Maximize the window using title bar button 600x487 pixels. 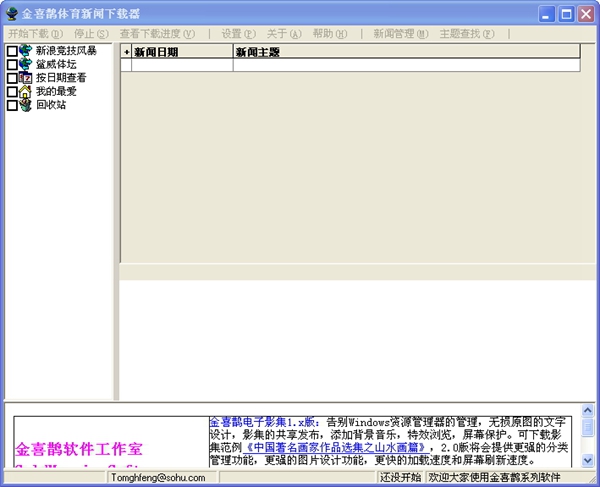pos(566,14)
